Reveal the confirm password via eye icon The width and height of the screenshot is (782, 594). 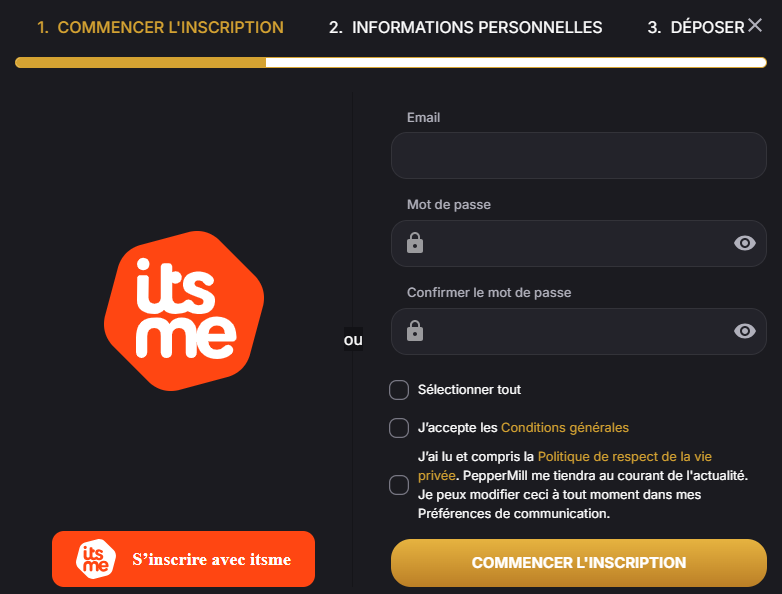click(745, 331)
